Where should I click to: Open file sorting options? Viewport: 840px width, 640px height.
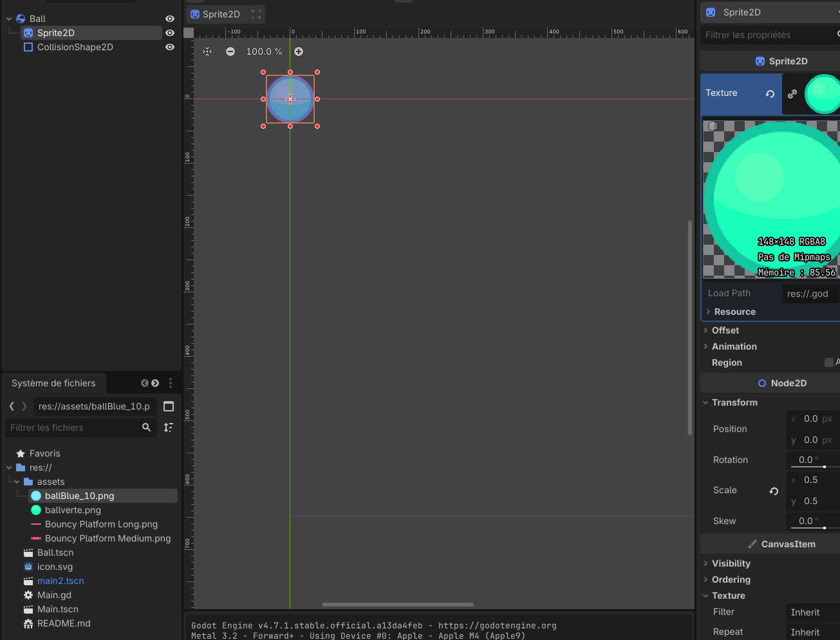169,428
